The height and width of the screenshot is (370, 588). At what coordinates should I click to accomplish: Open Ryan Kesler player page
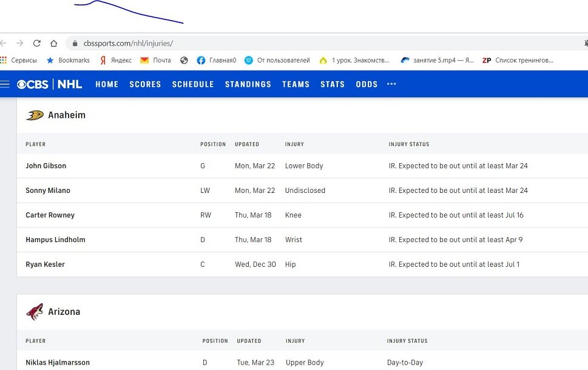pos(45,264)
